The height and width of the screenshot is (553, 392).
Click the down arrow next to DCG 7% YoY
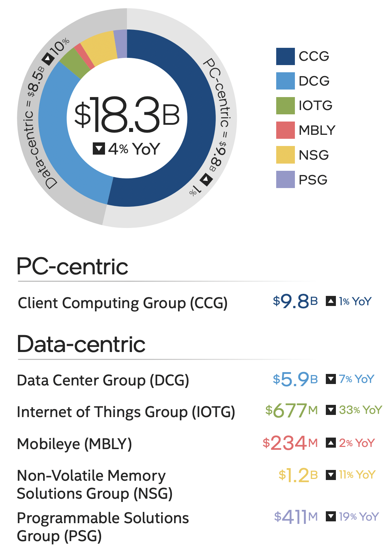coord(331,379)
